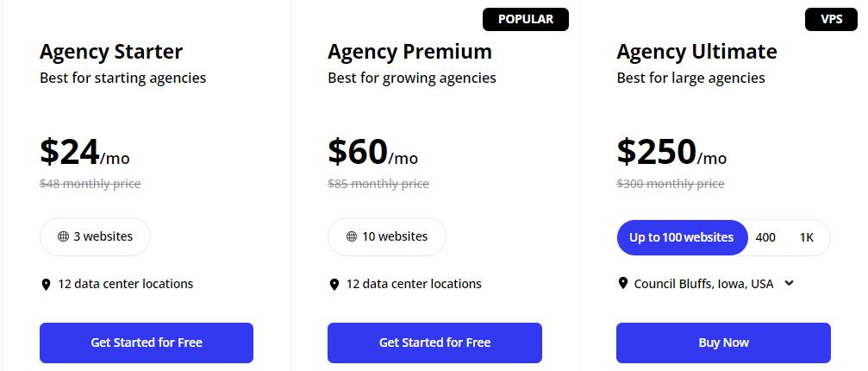Click the pin icon beside Council Bluffs
The width and height of the screenshot is (868, 371).
[x=623, y=283]
